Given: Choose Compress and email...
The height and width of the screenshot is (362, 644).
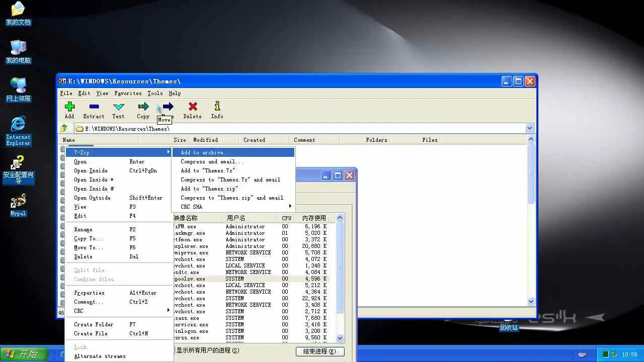Looking at the screenshot, I should click(233, 161).
